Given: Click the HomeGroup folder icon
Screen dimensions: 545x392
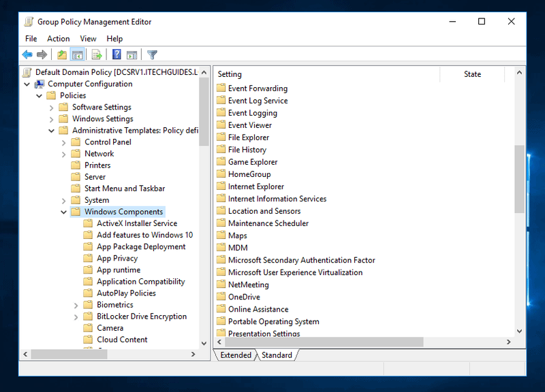Looking at the screenshot, I should [x=221, y=174].
